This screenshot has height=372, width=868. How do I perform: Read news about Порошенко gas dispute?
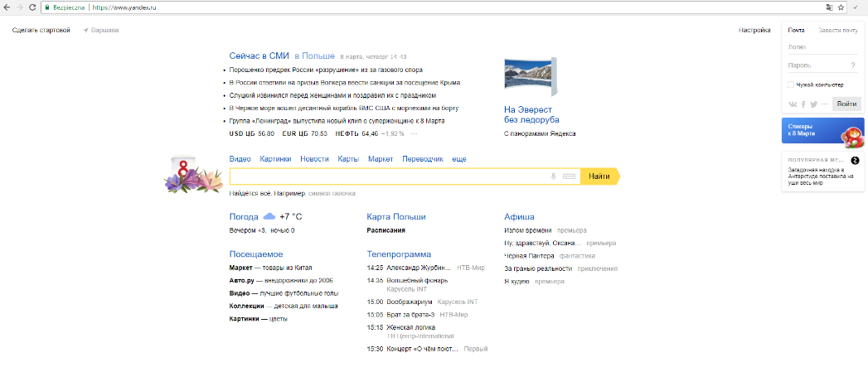click(x=326, y=70)
